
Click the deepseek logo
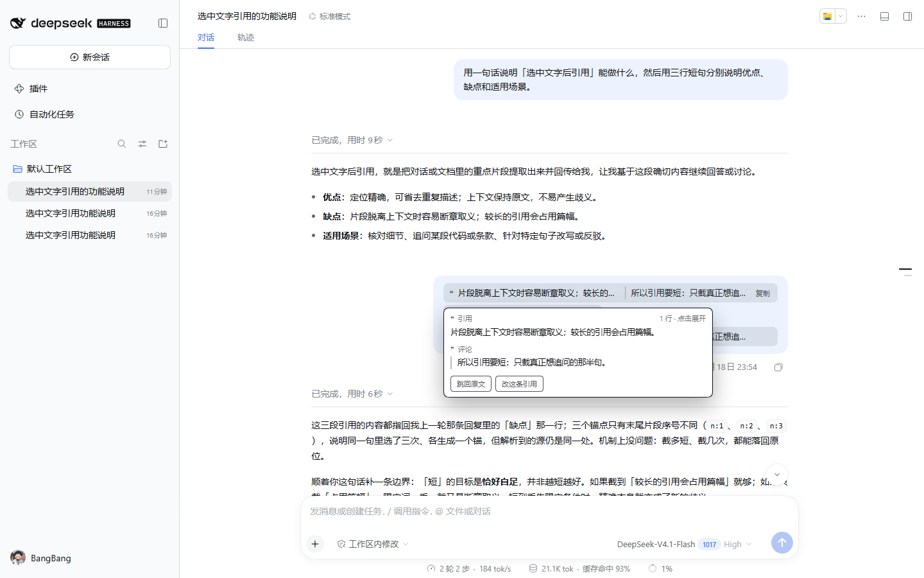[x=70, y=23]
